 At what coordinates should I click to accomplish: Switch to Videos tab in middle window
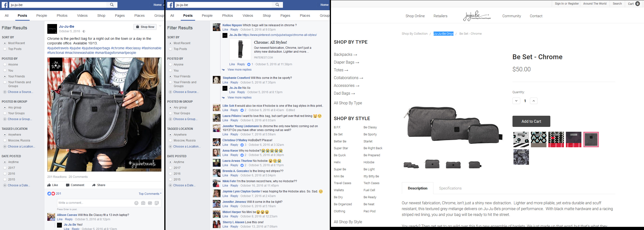pyautogui.click(x=248, y=16)
